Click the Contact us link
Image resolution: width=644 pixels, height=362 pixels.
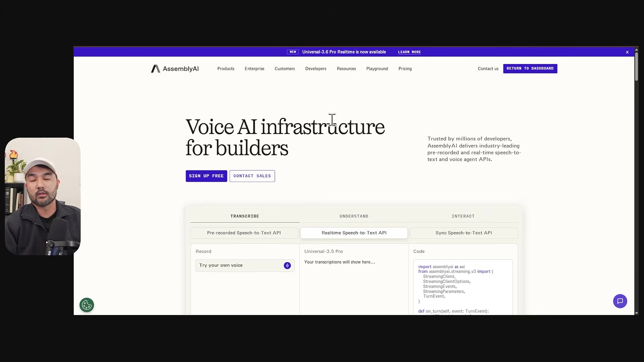point(488,69)
